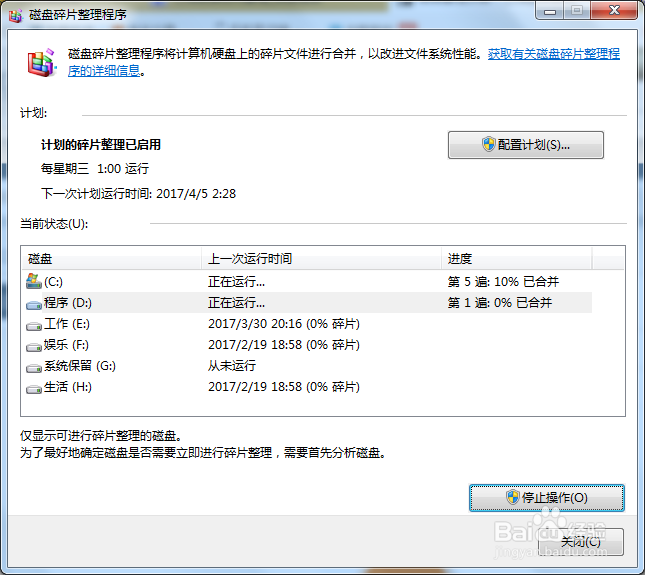Click the 工作 (E:) drive icon
Image resolution: width=645 pixels, height=575 pixels.
[x=33, y=325]
